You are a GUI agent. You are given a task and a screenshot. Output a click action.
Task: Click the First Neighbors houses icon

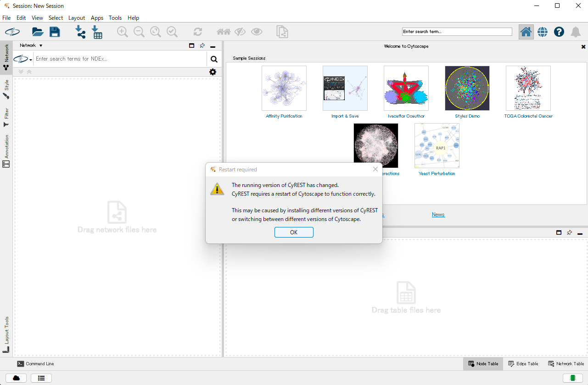(224, 32)
